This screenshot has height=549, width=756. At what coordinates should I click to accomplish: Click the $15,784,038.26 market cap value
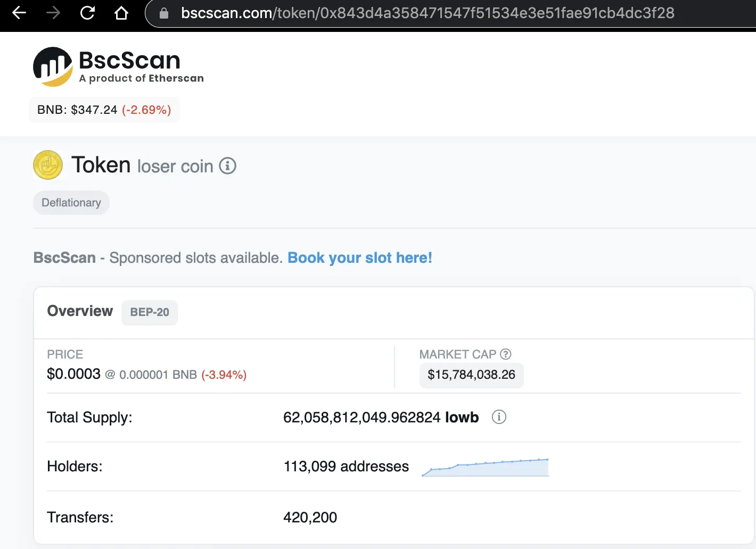click(472, 375)
